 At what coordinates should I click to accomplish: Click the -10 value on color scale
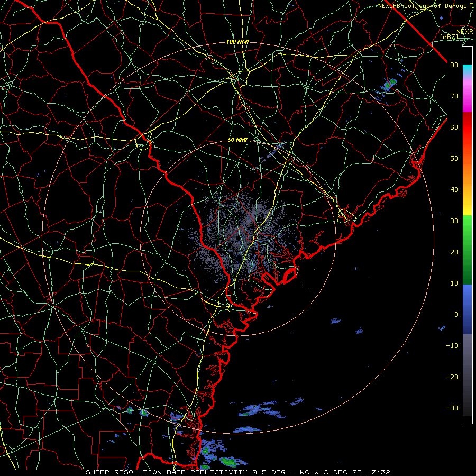point(452,346)
